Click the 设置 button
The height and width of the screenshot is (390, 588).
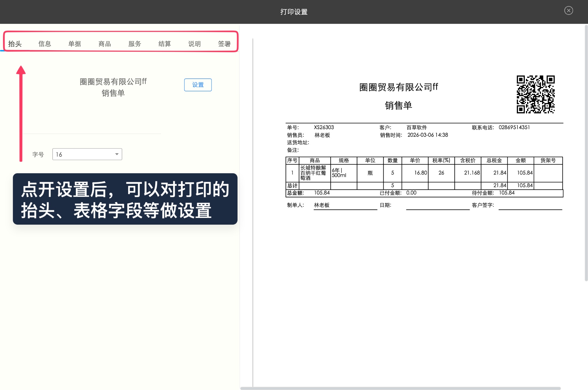(198, 85)
